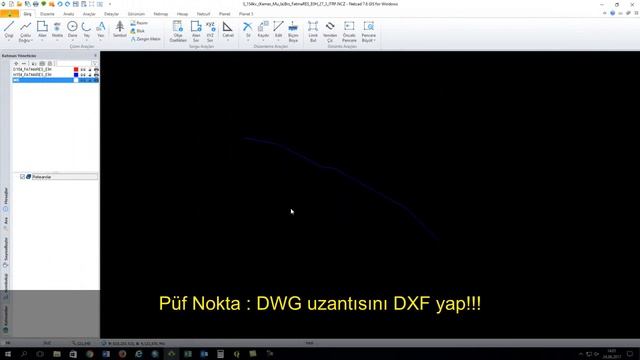Click the Undo arrow in quick access
640x360 pixels.
60,4
